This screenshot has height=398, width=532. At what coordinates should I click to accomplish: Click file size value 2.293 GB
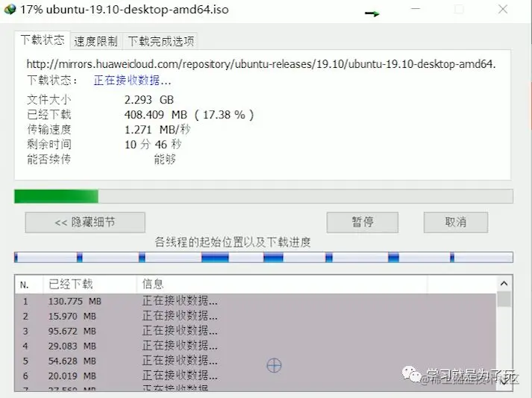pyautogui.click(x=149, y=100)
